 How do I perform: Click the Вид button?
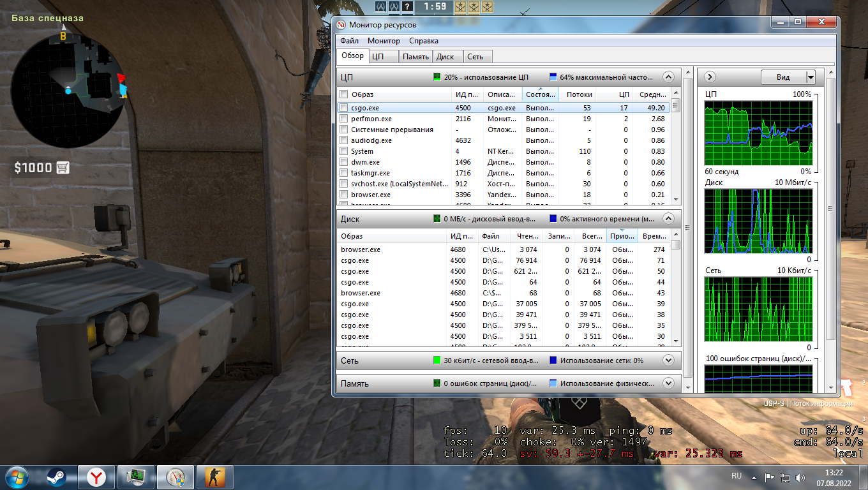pyautogui.click(x=783, y=77)
